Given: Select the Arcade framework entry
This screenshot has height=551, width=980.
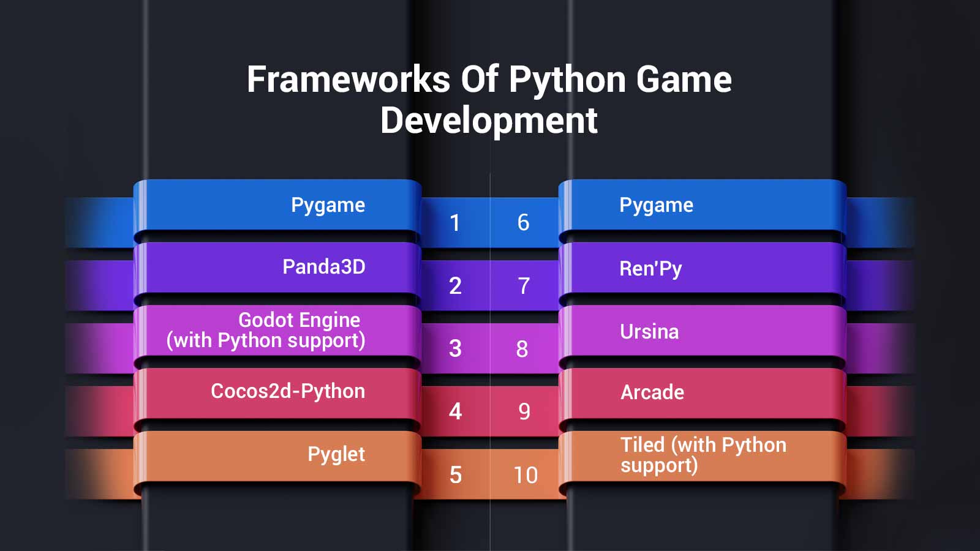Looking at the screenshot, I should coord(652,392).
